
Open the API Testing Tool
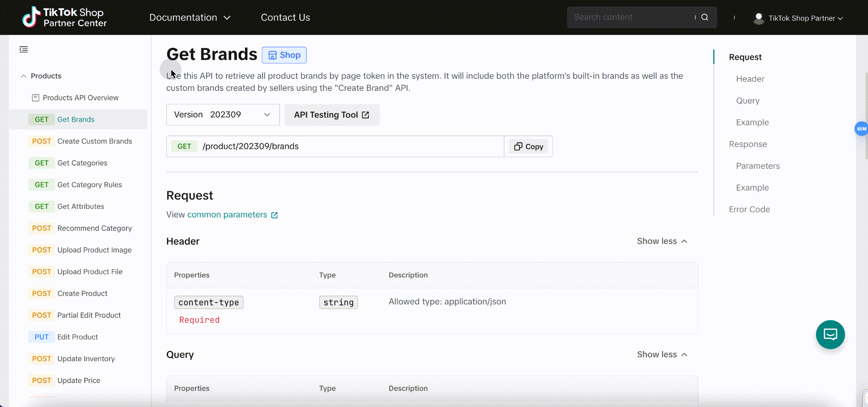[x=332, y=115]
